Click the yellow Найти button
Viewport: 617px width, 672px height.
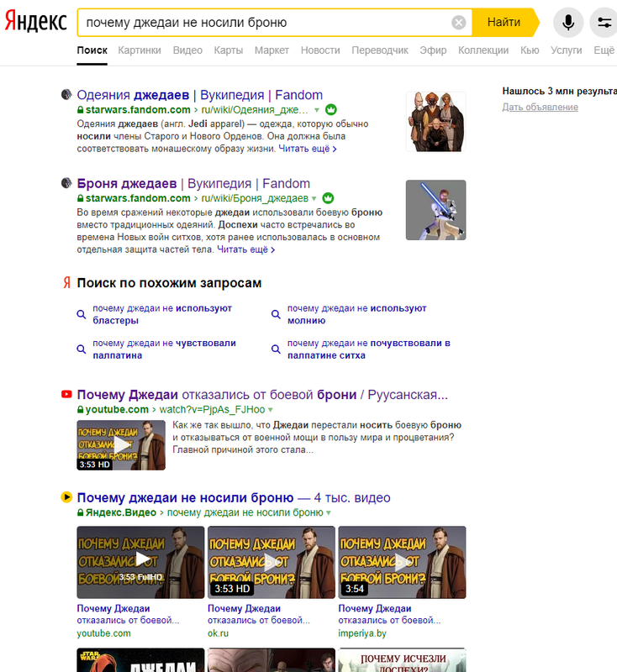tap(504, 23)
